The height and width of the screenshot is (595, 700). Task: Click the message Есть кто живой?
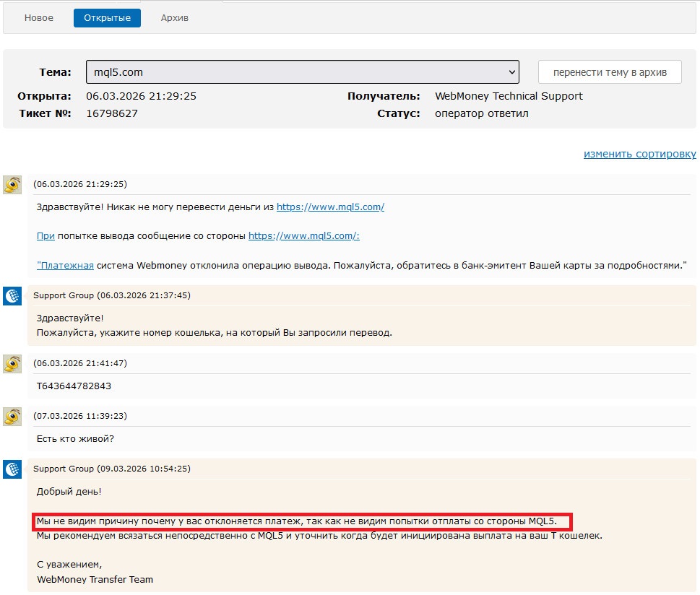point(75,438)
